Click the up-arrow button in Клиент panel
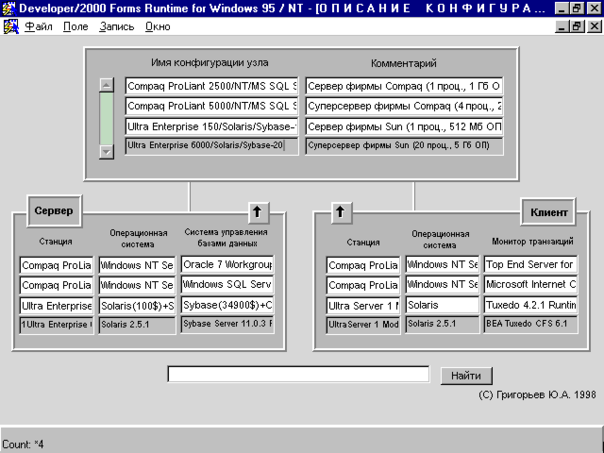 click(341, 212)
